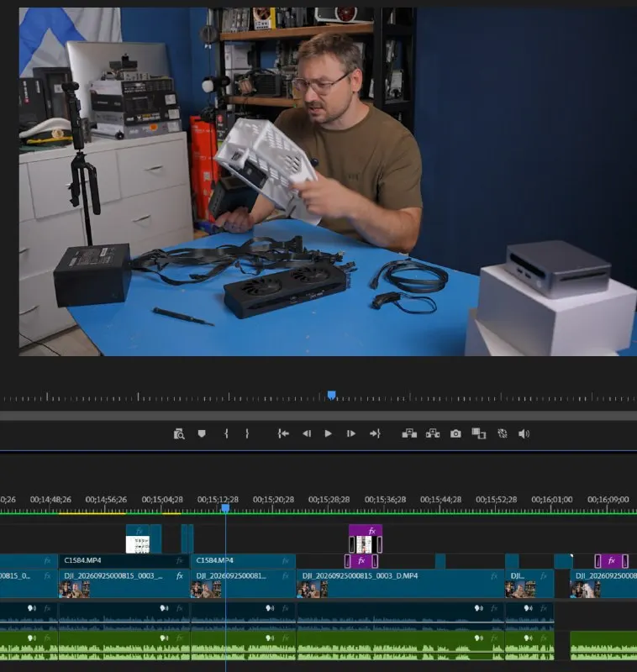Viewport: 637px width, 672px height.
Task: Select the first C1584.MP4 clip
Action: click(124, 560)
